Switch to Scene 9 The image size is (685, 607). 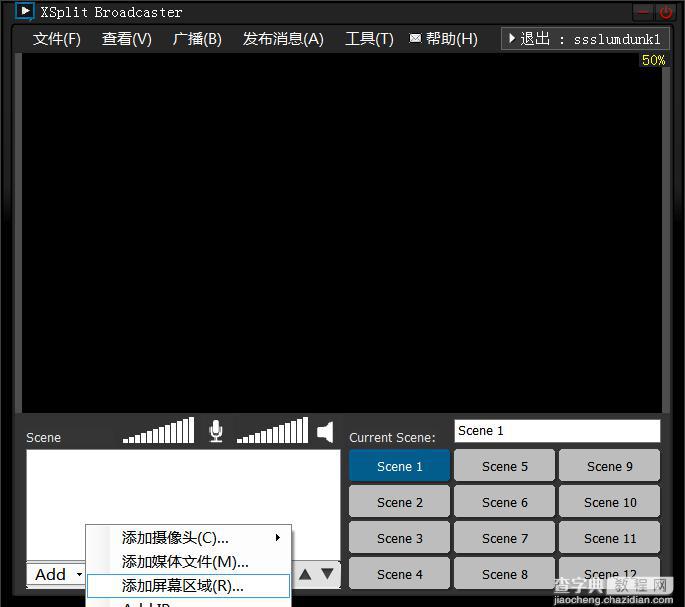point(609,466)
